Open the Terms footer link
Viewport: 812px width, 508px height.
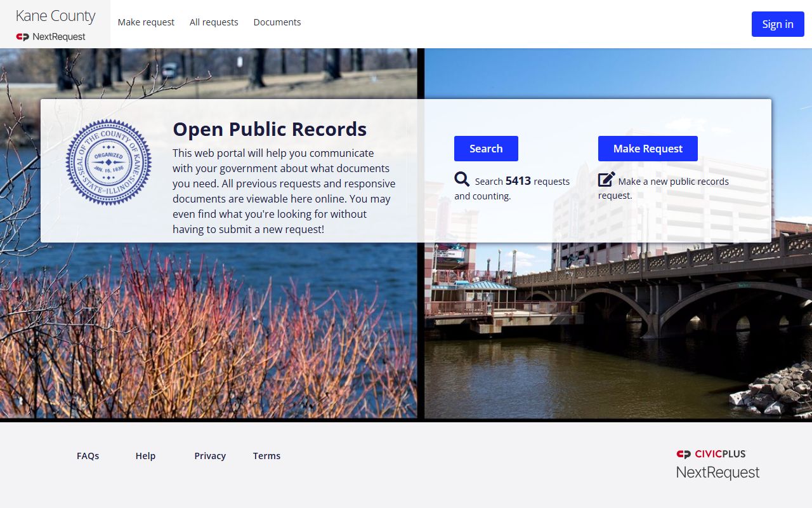266,456
